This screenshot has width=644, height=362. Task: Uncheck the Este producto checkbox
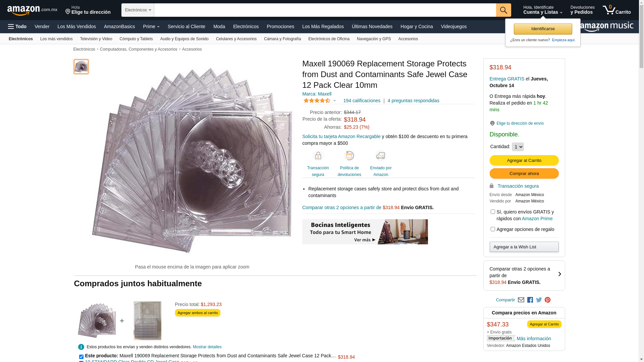coord(81,357)
